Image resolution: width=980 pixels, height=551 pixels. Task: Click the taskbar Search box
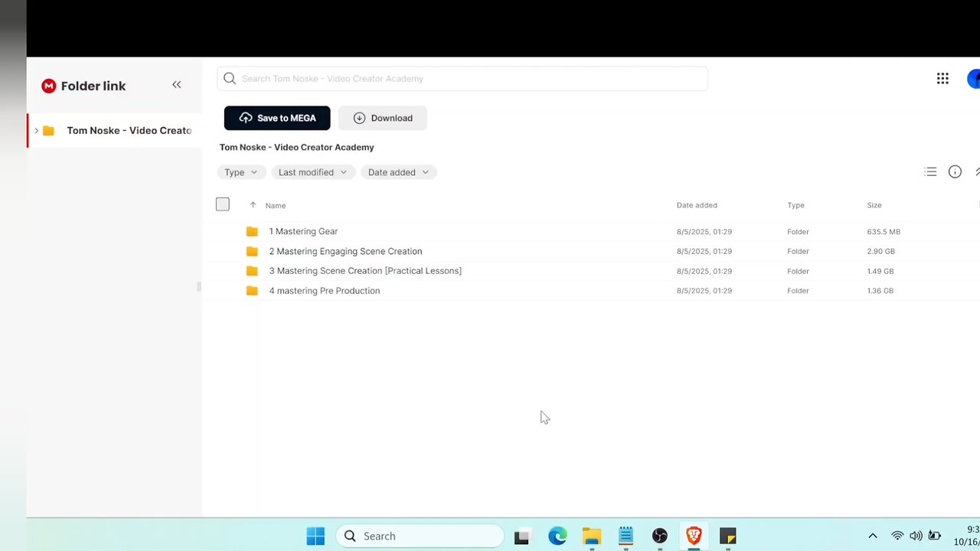420,536
